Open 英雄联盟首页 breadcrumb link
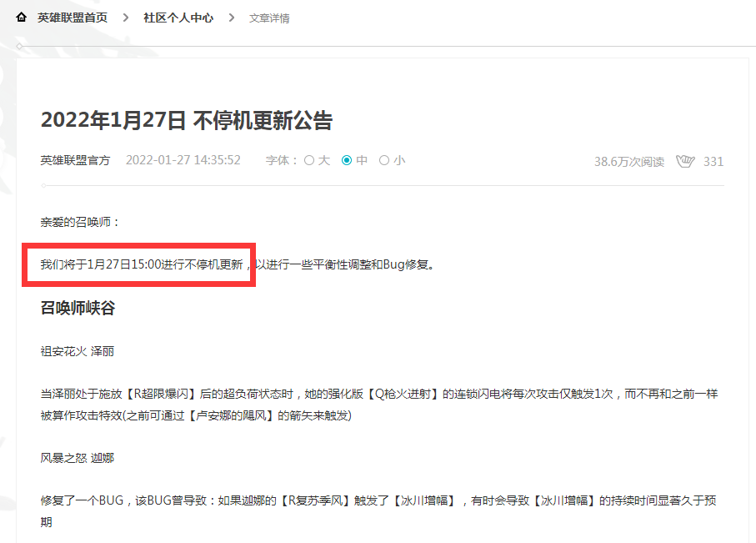The height and width of the screenshot is (543, 756). pos(73,18)
